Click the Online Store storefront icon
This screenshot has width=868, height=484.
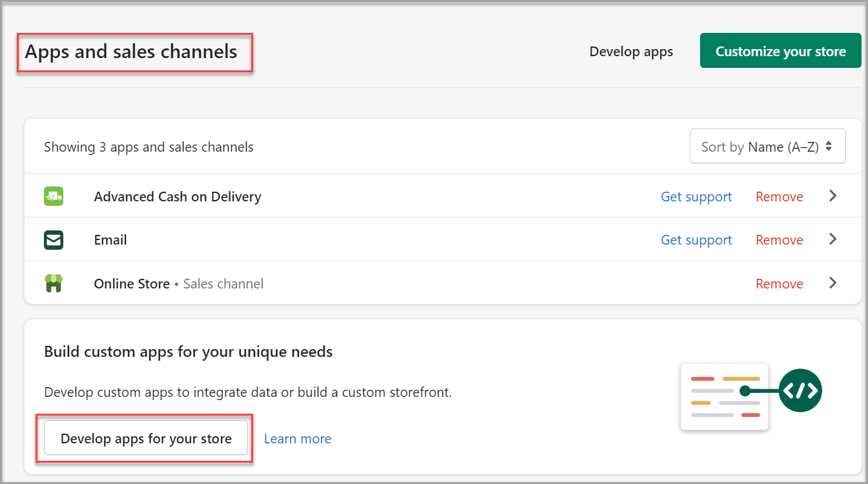54,283
